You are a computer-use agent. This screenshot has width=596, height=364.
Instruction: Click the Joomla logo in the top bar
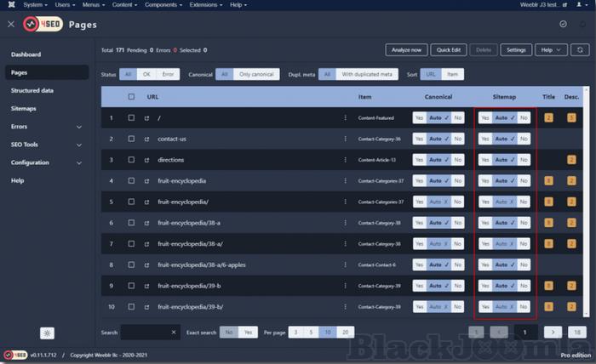9,5
